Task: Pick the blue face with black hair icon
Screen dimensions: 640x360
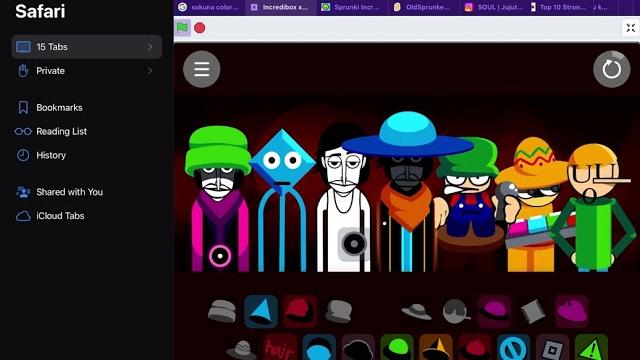Action: coord(319,347)
